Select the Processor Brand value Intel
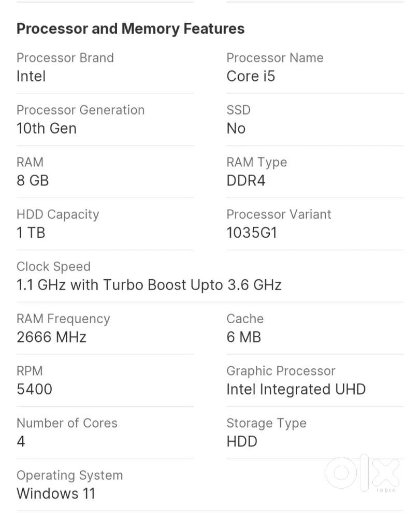The height and width of the screenshot is (518, 420). click(x=31, y=77)
